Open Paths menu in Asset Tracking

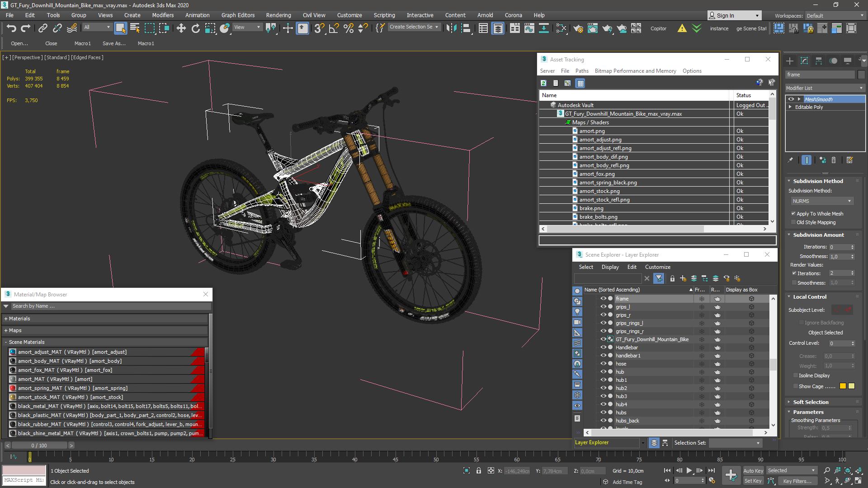pyautogui.click(x=582, y=71)
